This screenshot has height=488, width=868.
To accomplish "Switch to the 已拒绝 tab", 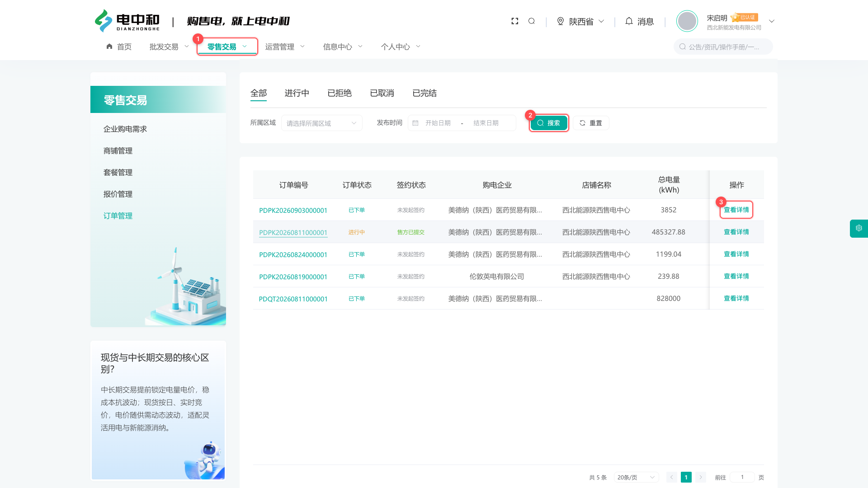I will [340, 93].
